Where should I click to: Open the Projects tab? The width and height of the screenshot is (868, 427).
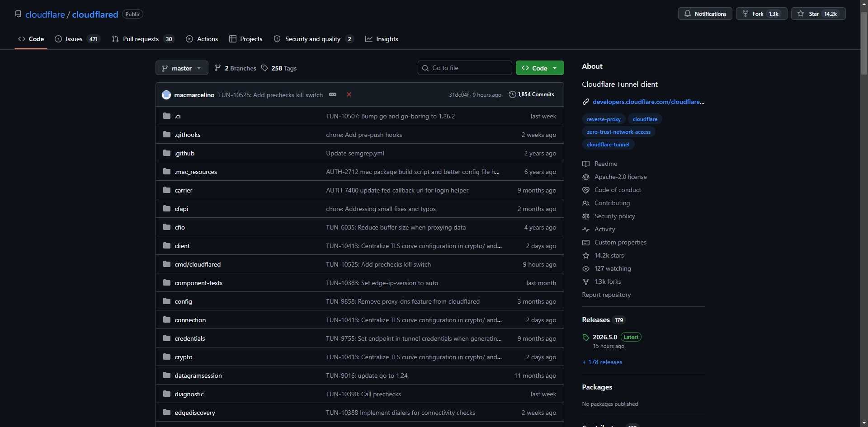tap(246, 39)
